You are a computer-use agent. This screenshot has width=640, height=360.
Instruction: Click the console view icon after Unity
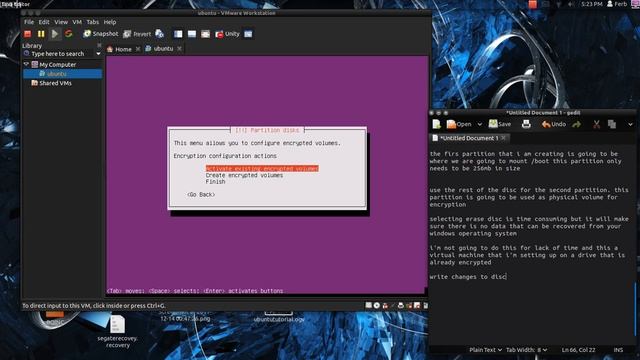tap(248, 34)
